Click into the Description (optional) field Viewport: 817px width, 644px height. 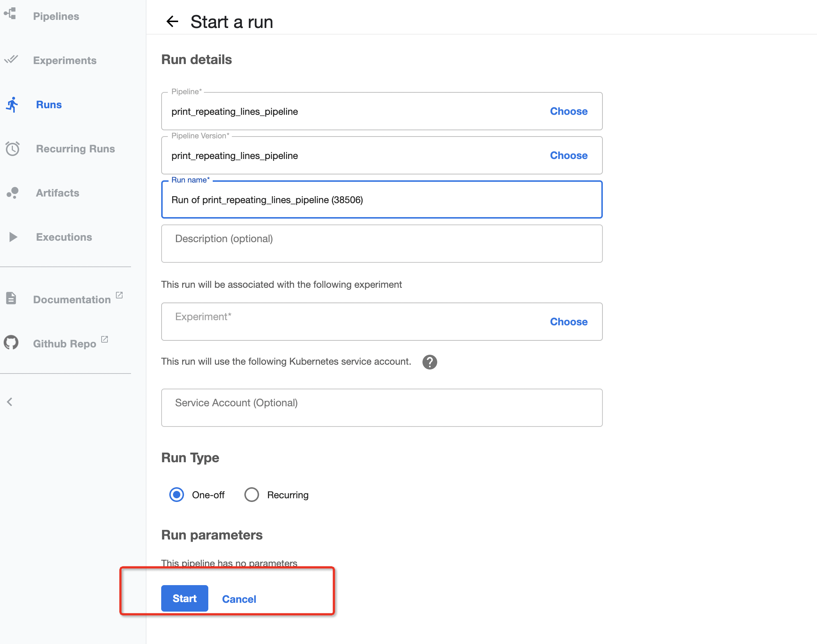click(381, 244)
